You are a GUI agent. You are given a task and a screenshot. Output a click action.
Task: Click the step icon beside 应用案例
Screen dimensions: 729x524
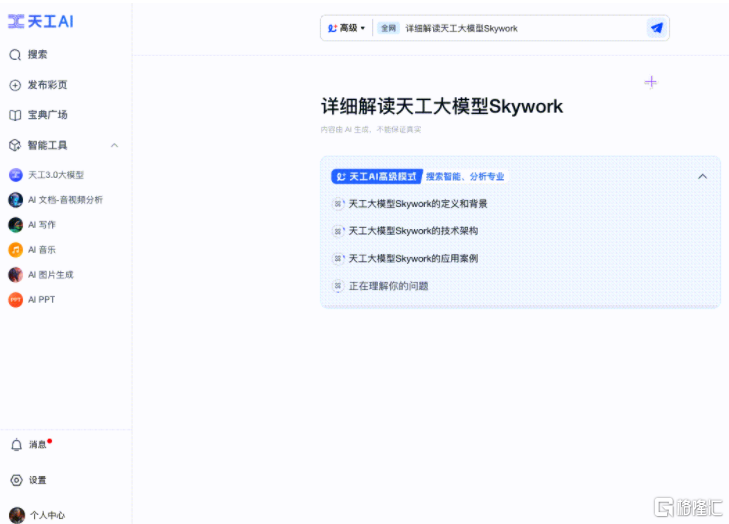(338, 259)
